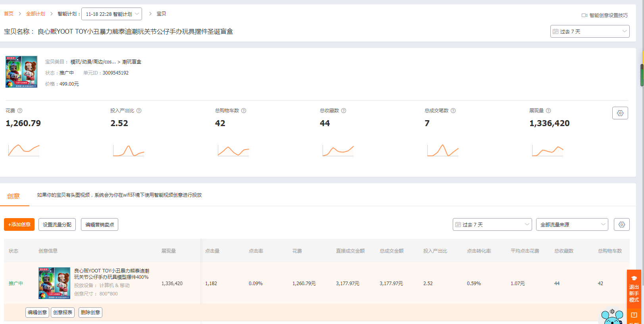Image resolution: width=644 pixels, height=324 pixels.
Task: Expand the 11-18 22:28 智能计划 dropdown
Action: click(111, 14)
